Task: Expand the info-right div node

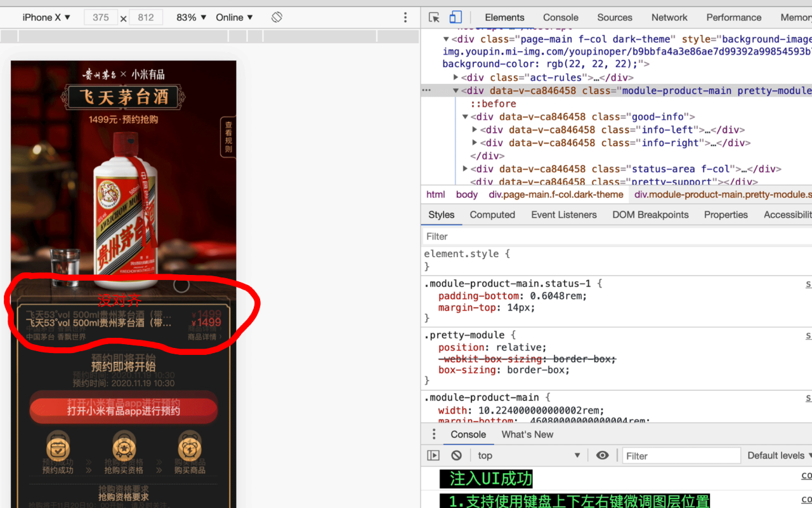Action: point(475,143)
